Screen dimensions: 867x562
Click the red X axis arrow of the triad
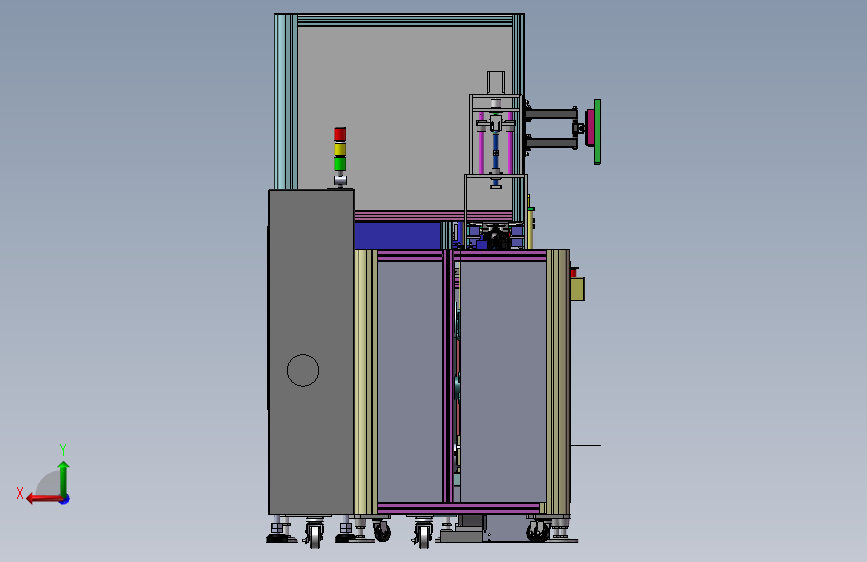click(x=43, y=499)
